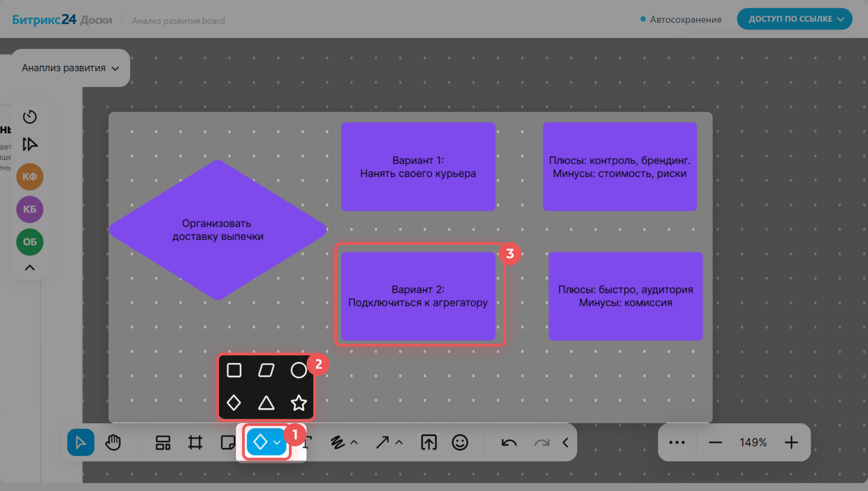Choose the pen drawing tool

pos(337,442)
